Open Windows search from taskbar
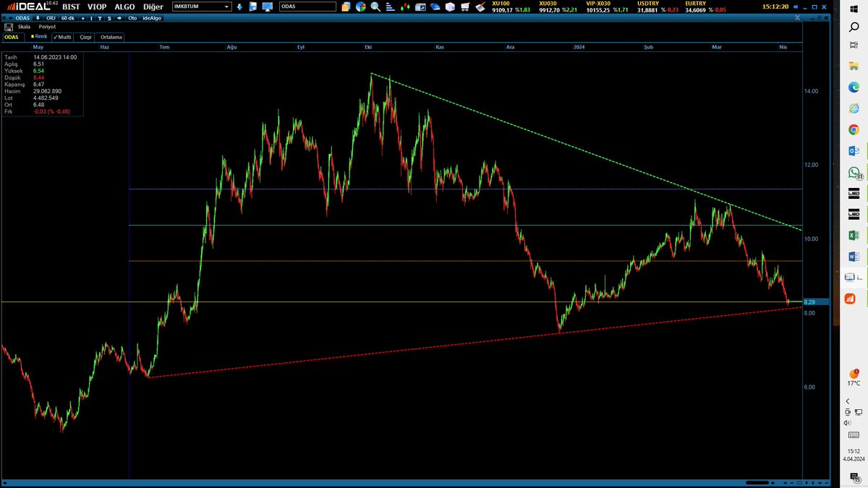The image size is (868, 488). tap(854, 27)
